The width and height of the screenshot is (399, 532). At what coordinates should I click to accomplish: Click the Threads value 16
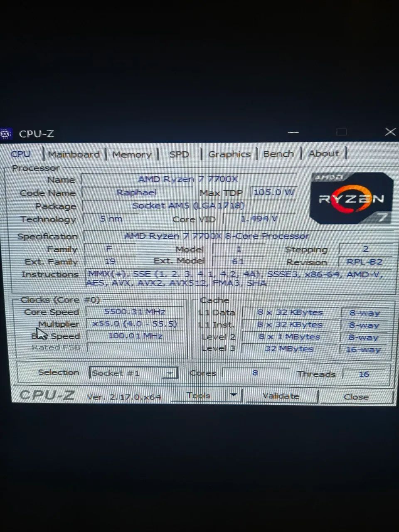364,374
